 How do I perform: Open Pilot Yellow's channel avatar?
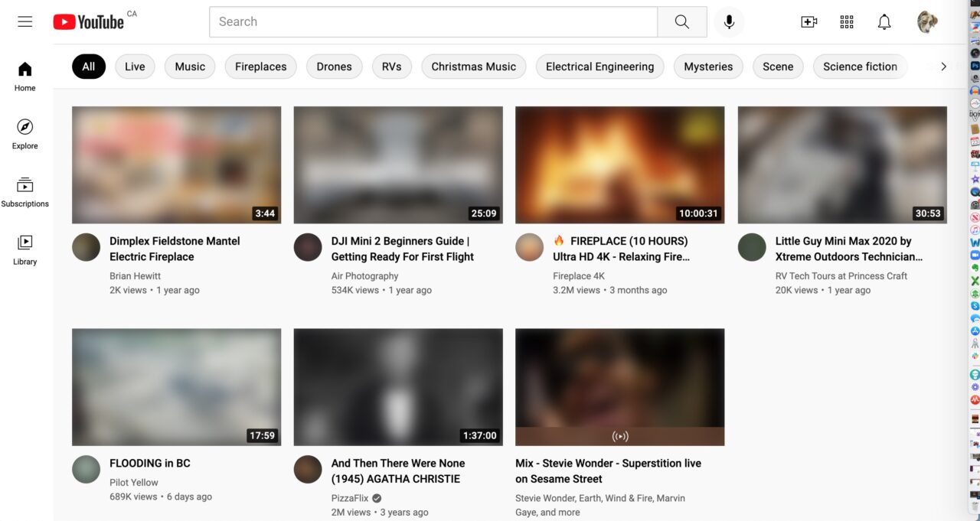pos(87,469)
